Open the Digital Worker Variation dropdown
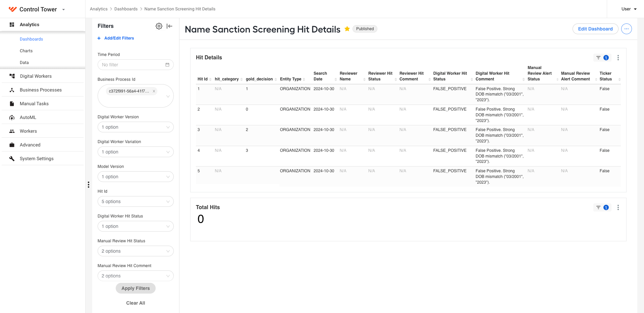The image size is (644, 313). click(x=136, y=152)
